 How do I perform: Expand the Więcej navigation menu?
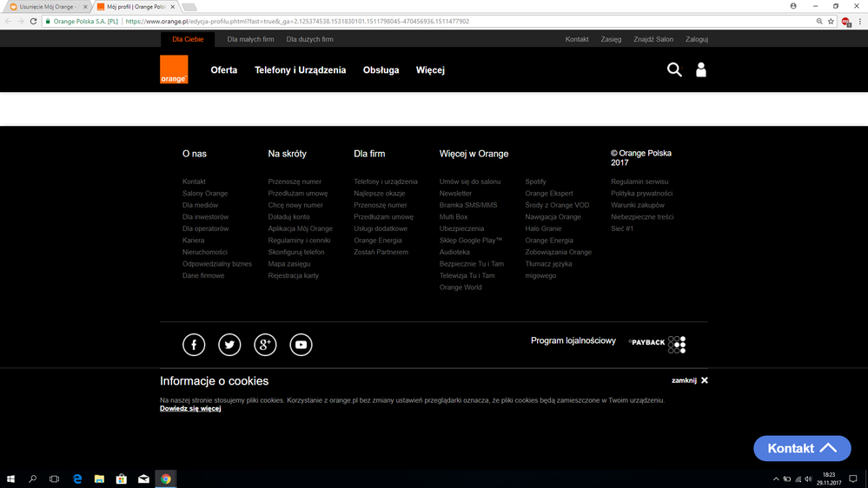[x=430, y=70]
